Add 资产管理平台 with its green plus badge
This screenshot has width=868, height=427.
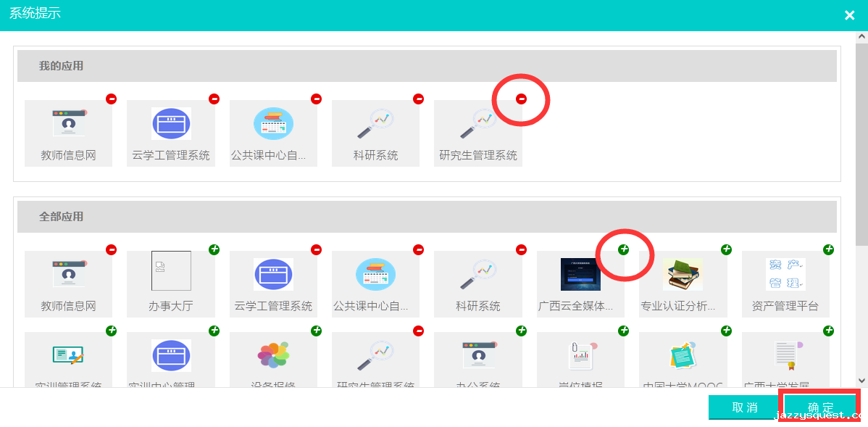point(828,249)
